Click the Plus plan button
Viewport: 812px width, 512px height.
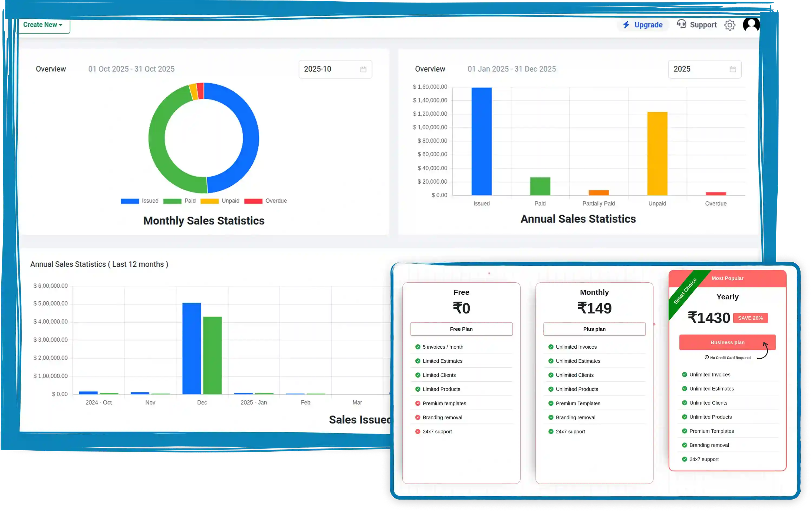594,329
